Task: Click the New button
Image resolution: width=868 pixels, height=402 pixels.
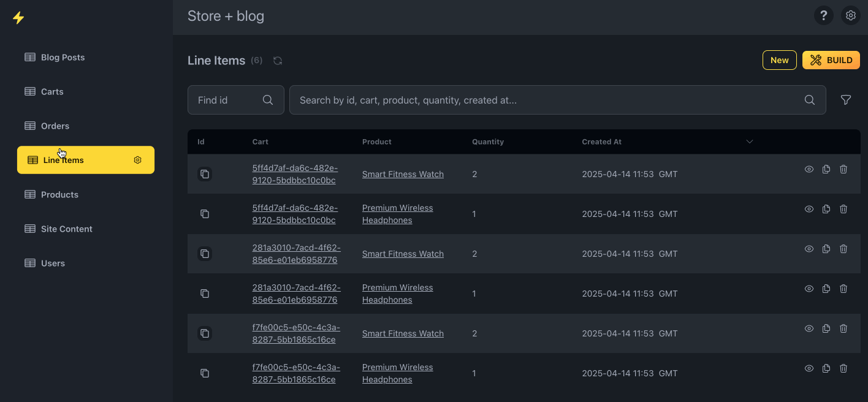Action: click(x=779, y=60)
